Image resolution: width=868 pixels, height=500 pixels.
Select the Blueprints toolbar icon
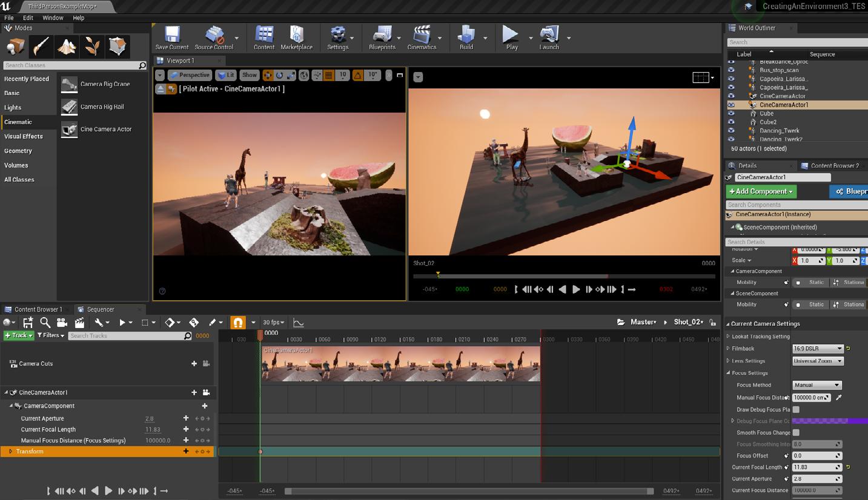pos(382,37)
